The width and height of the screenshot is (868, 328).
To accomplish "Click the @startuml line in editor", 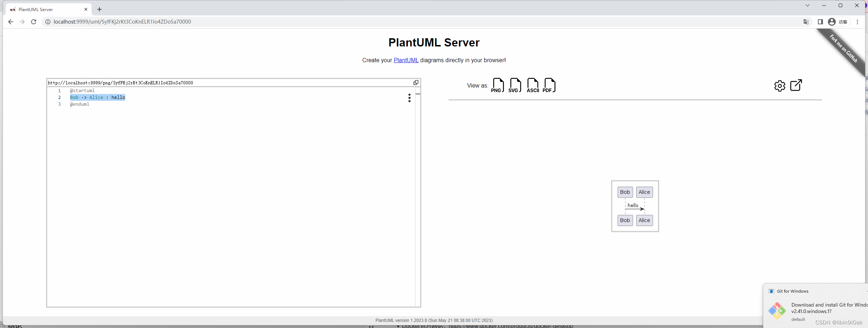I will pos(82,91).
